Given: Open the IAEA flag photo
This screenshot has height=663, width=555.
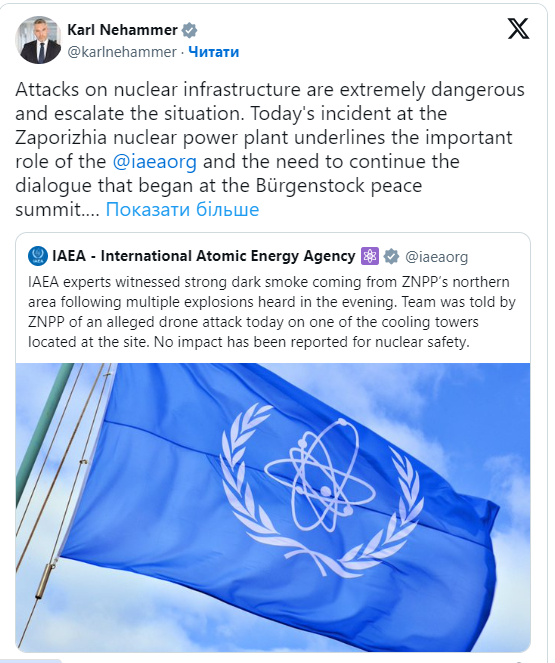Looking at the screenshot, I should coord(273,507).
